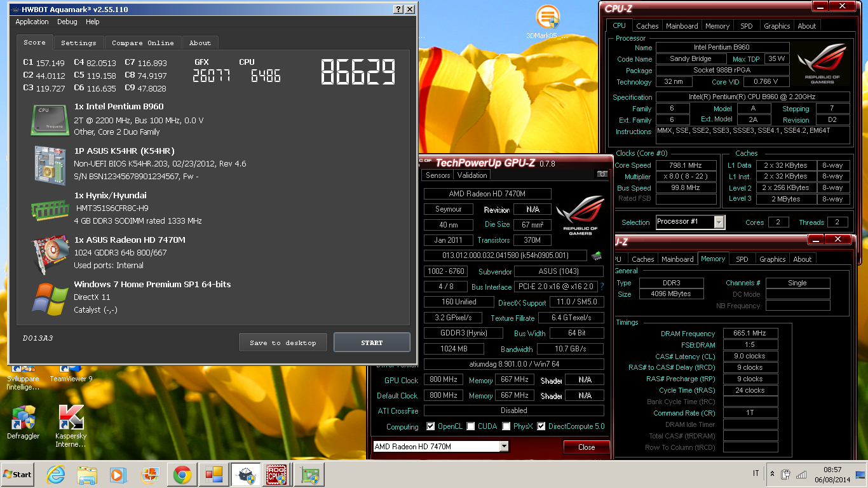This screenshot has width=868, height=488.
Task: Switch to Aquamark About tab
Action: pos(200,43)
